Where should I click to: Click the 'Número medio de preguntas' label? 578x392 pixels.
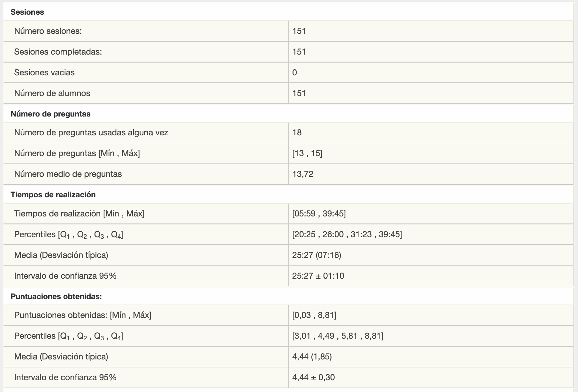[x=68, y=174]
